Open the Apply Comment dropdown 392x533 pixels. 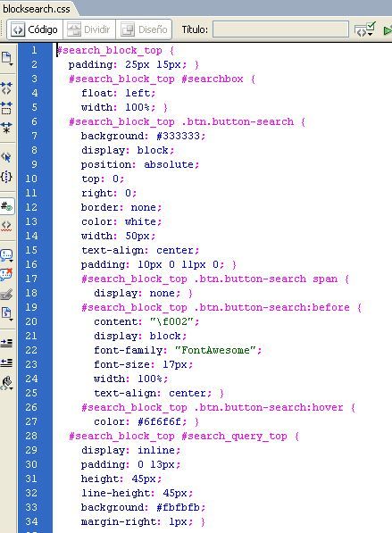coord(7,255)
